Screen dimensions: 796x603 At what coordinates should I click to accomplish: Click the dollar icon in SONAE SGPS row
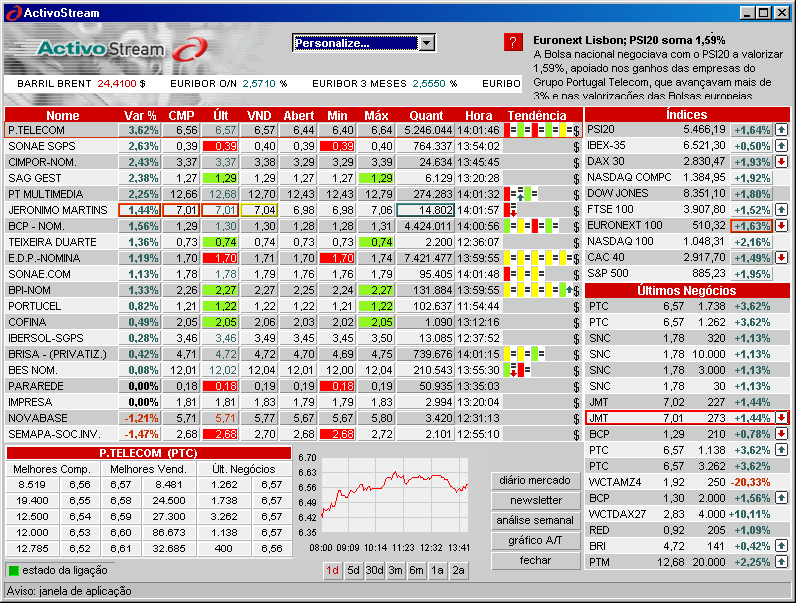[576, 147]
